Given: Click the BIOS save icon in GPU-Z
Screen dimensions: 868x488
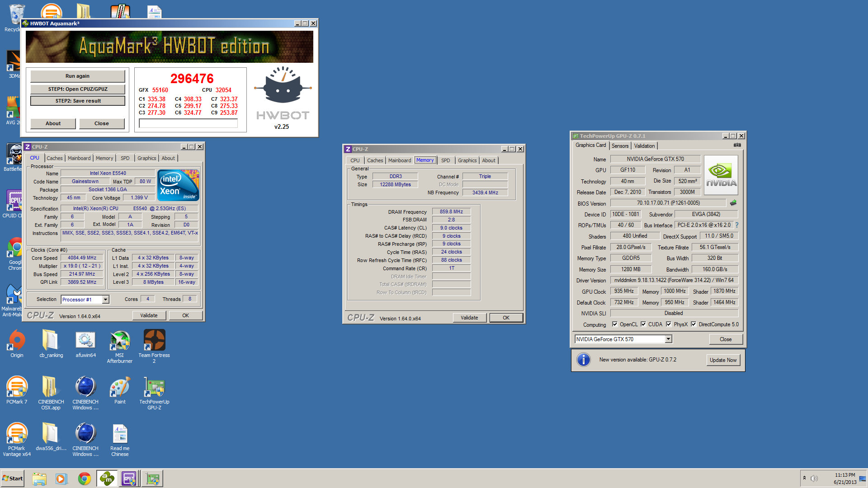Looking at the screenshot, I should pyautogui.click(x=733, y=203).
